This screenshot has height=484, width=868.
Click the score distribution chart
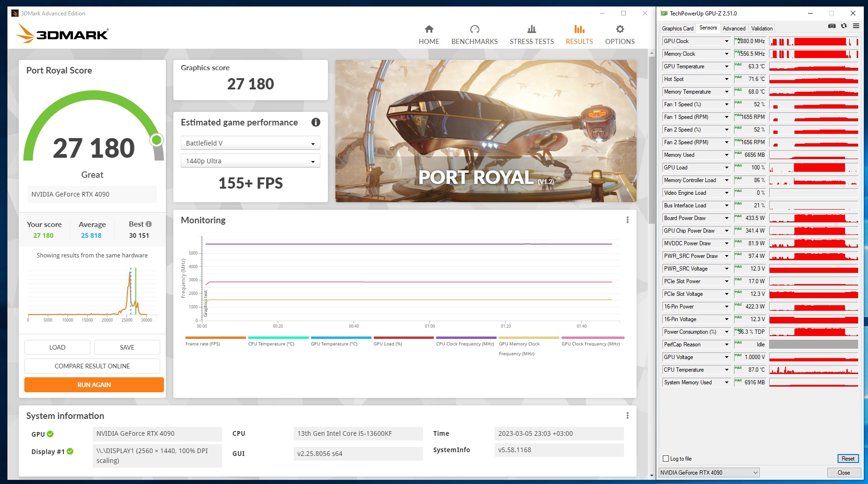pyautogui.click(x=92, y=294)
